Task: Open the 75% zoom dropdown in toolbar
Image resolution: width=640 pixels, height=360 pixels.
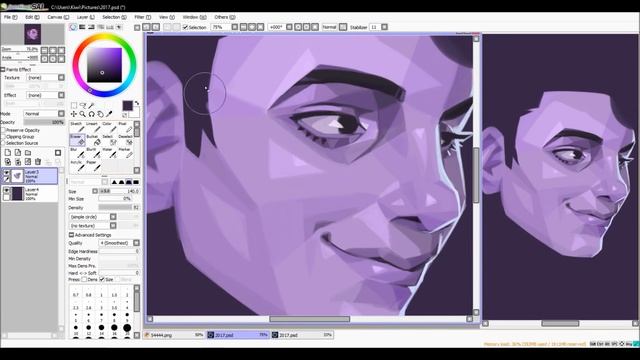Action: 235,27
